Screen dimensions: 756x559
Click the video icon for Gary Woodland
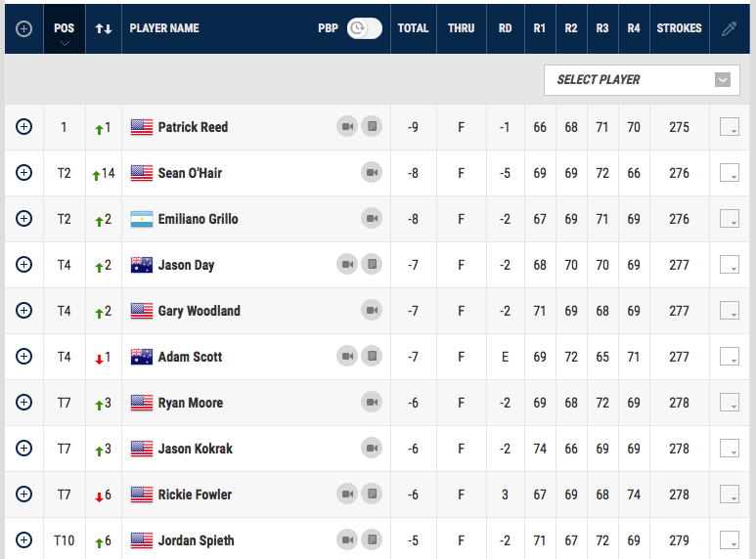point(372,311)
